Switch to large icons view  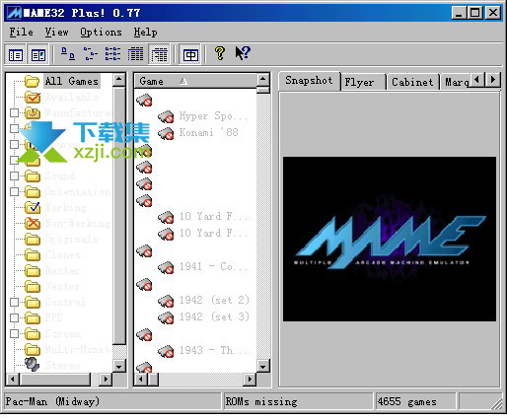click(68, 53)
